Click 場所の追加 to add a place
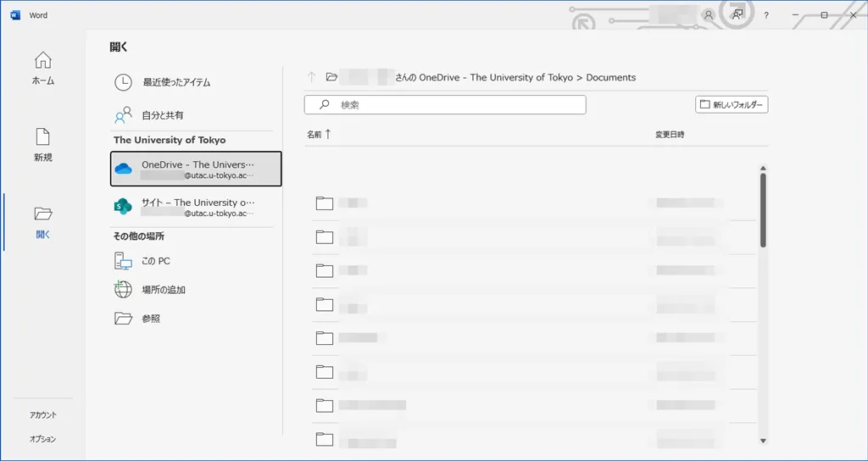The image size is (868, 461). coord(163,290)
